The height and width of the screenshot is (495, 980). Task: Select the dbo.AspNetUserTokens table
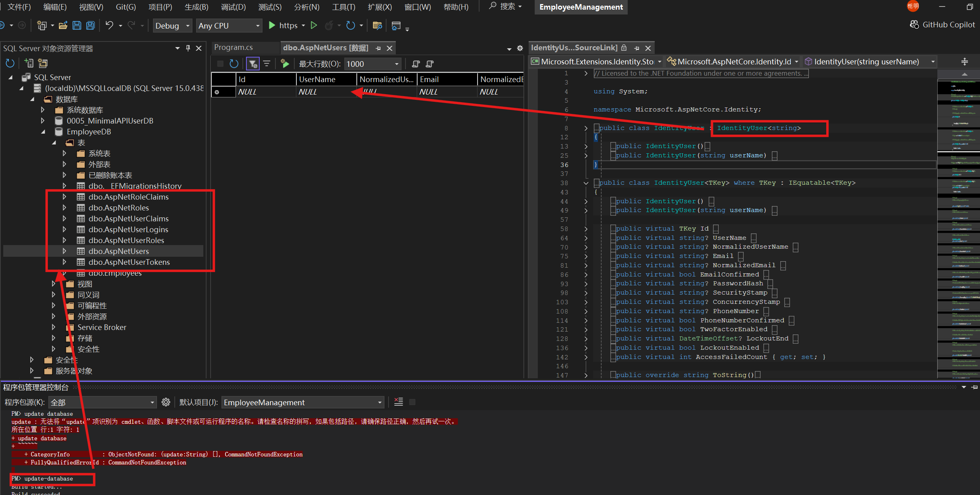point(129,262)
